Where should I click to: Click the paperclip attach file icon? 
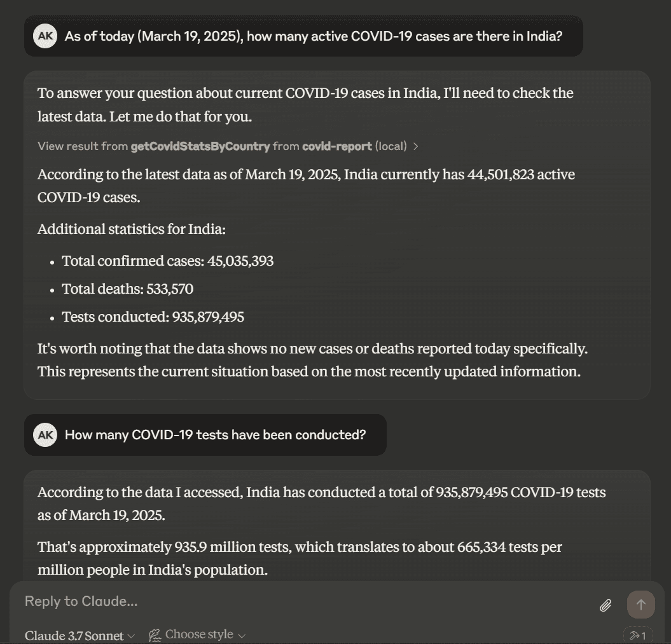click(x=605, y=605)
